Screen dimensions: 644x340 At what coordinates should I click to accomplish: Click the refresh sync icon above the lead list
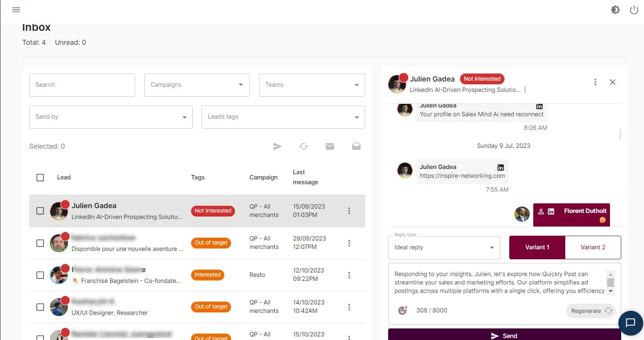click(304, 146)
